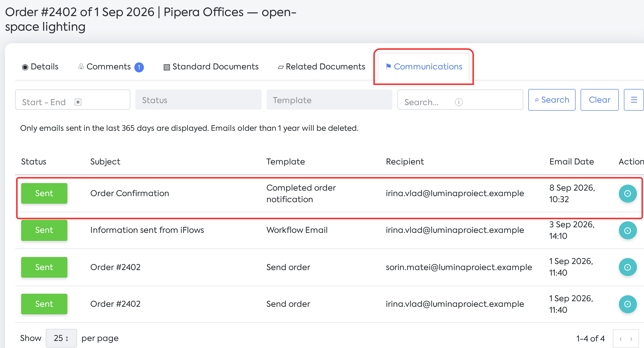Open the hamburger menu button beside Clear
The width and height of the screenshot is (644, 348).
coord(634,100)
